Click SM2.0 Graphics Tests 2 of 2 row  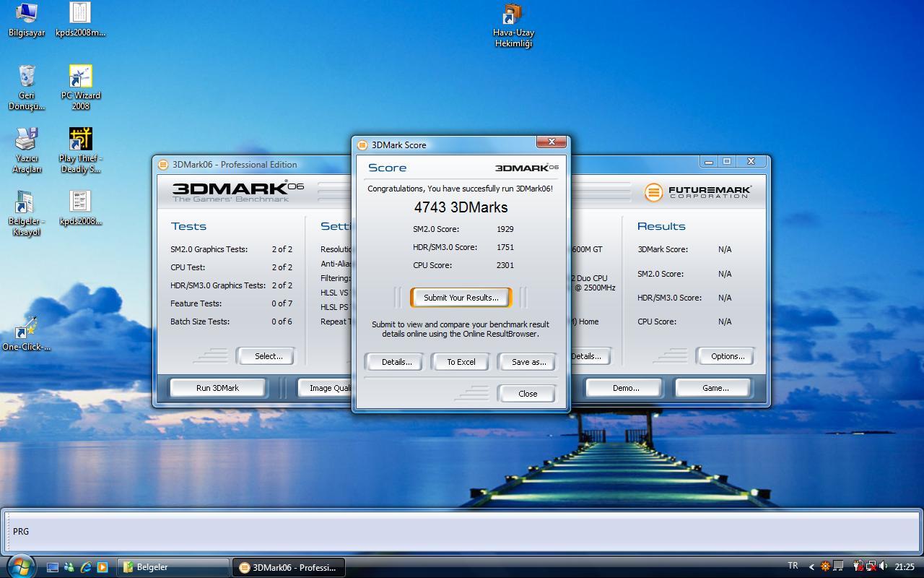click(232, 249)
